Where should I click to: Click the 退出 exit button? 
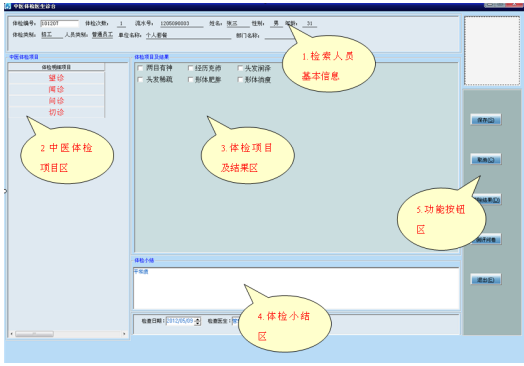pyautogui.click(x=486, y=280)
